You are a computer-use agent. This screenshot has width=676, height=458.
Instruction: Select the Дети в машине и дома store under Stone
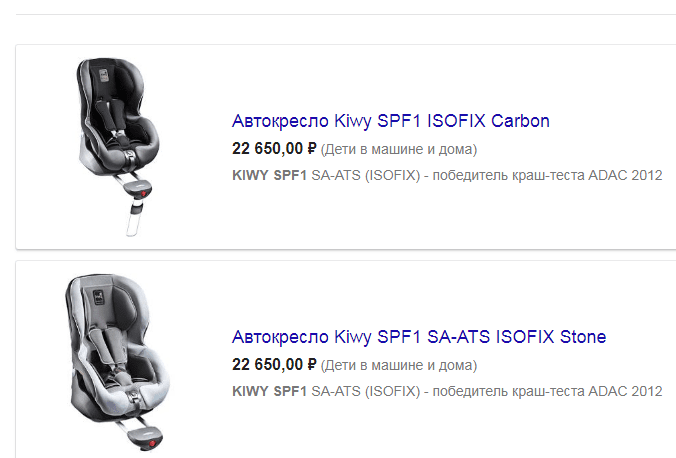tap(399, 365)
